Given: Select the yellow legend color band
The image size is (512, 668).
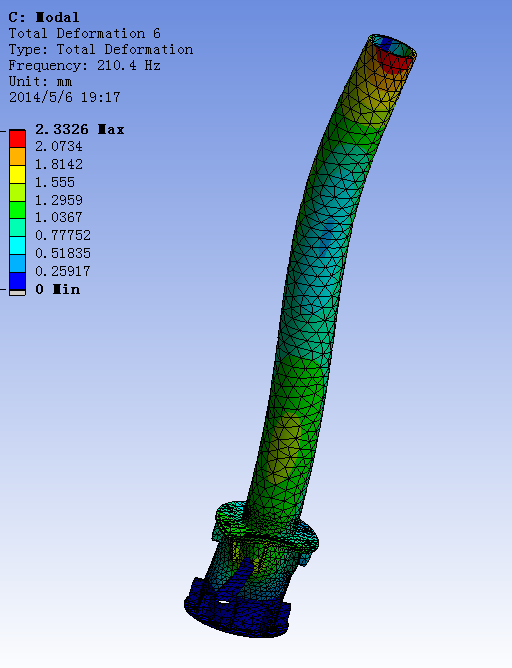Looking at the screenshot, I should (x=17, y=175).
